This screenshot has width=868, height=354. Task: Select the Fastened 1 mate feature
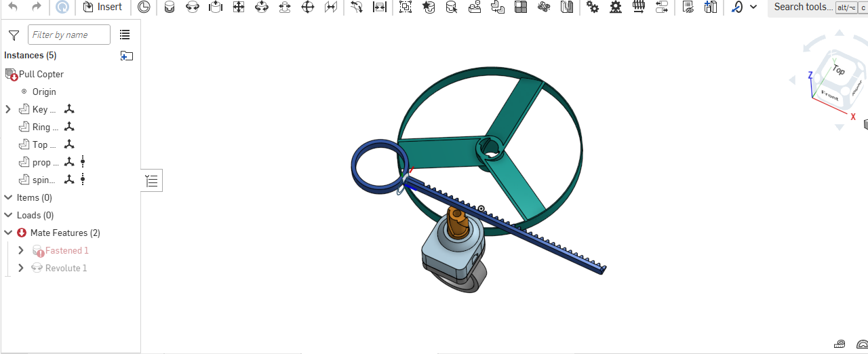(x=66, y=250)
